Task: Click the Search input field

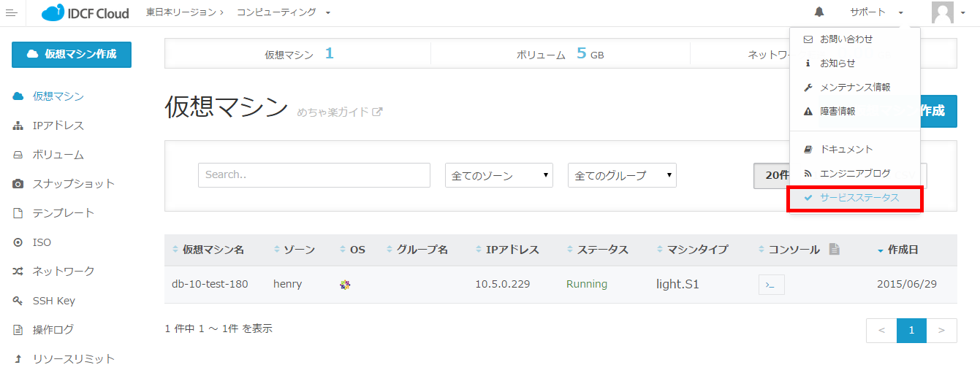Action: [x=314, y=175]
